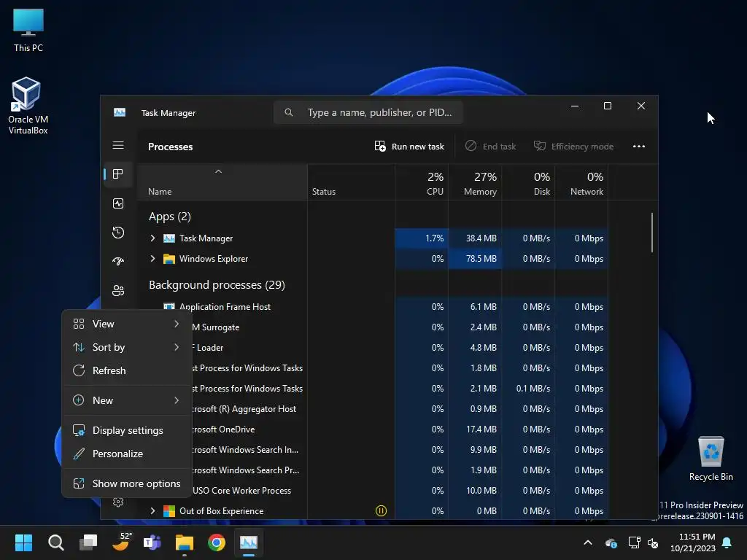Click the Run new task icon
The height and width of the screenshot is (560, 747).
tap(380, 146)
